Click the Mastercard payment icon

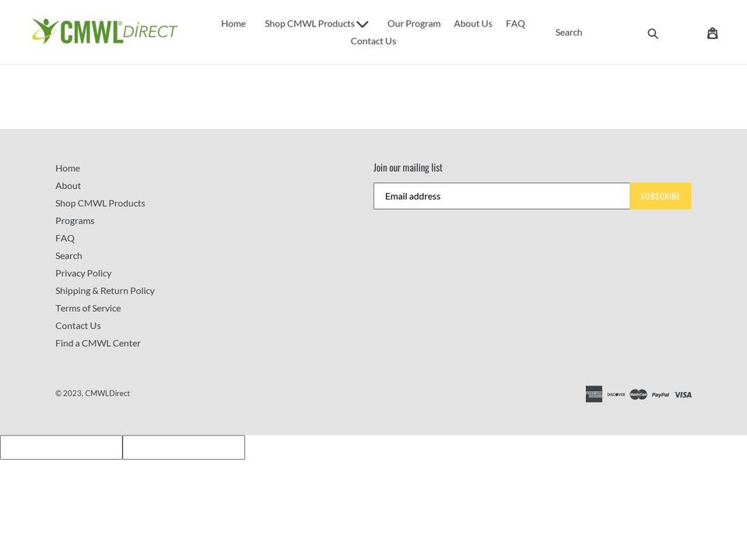tap(638, 394)
